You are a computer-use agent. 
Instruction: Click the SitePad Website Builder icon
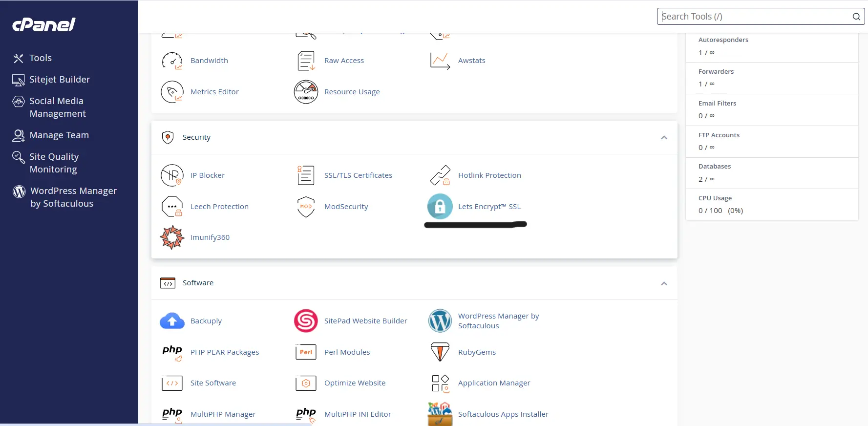coord(306,321)
